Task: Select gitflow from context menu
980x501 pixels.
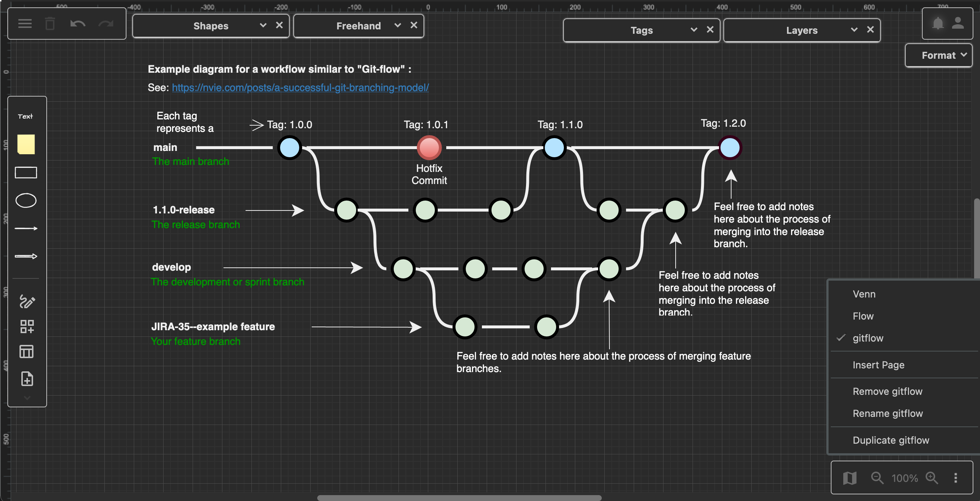Action: click(x=868, y=338)
